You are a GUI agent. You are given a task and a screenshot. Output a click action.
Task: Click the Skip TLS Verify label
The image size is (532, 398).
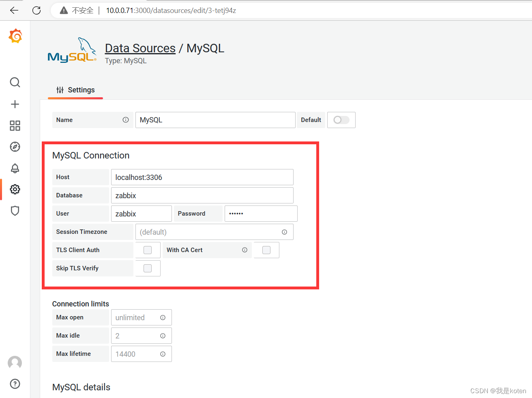click(x=77, y=268)
